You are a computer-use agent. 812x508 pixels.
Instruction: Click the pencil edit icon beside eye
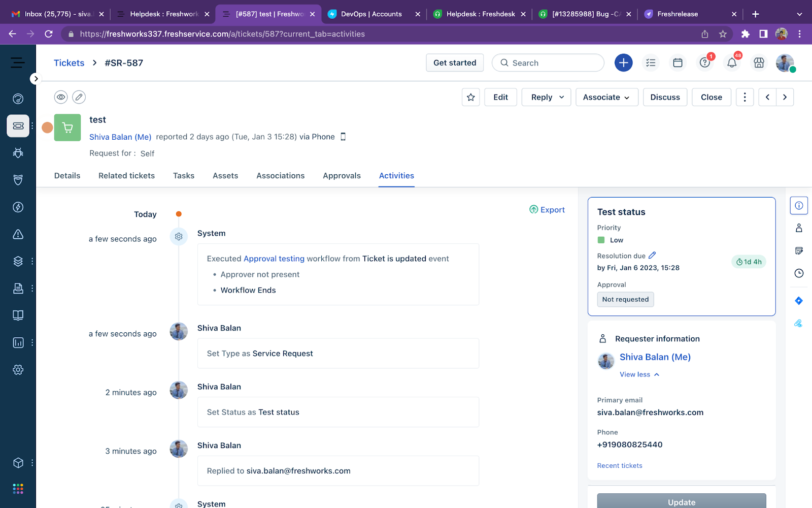click(79, 97)
